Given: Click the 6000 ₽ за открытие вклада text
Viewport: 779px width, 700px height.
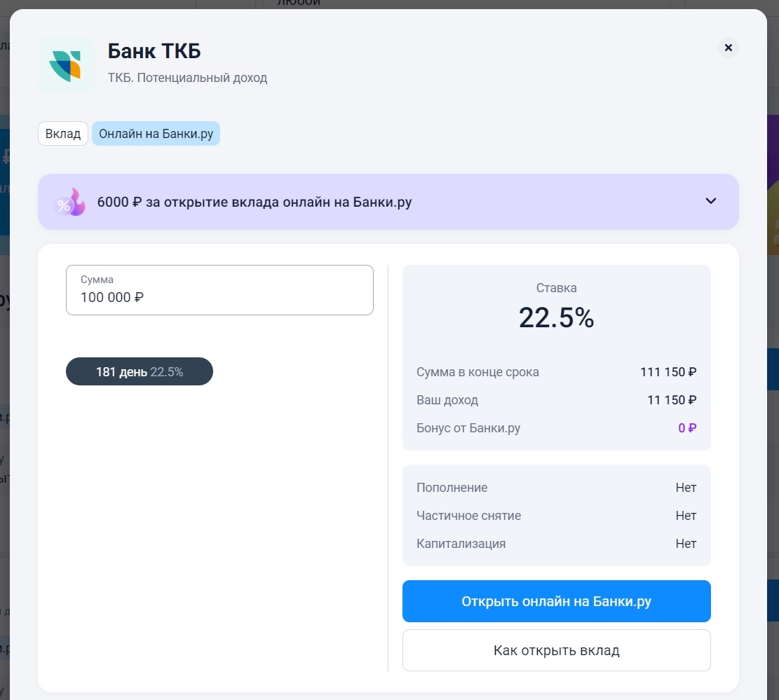Looking at the screenshot, I should point(255,202).
